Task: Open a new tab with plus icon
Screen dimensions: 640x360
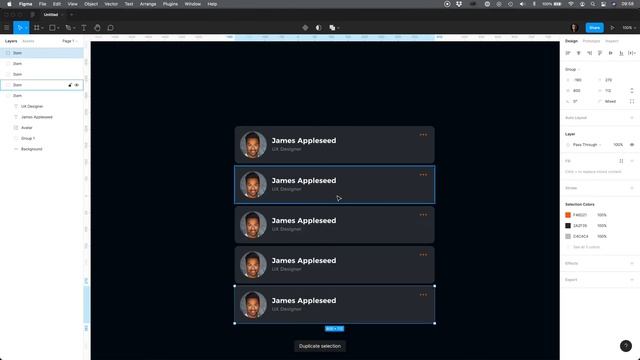Action: coord(71,15)
